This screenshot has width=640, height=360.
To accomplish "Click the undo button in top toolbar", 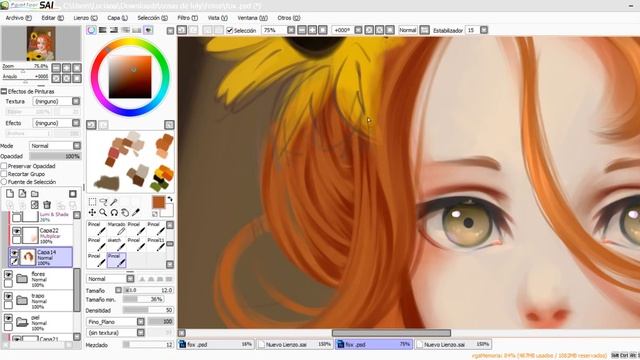I will pos(182,30).
